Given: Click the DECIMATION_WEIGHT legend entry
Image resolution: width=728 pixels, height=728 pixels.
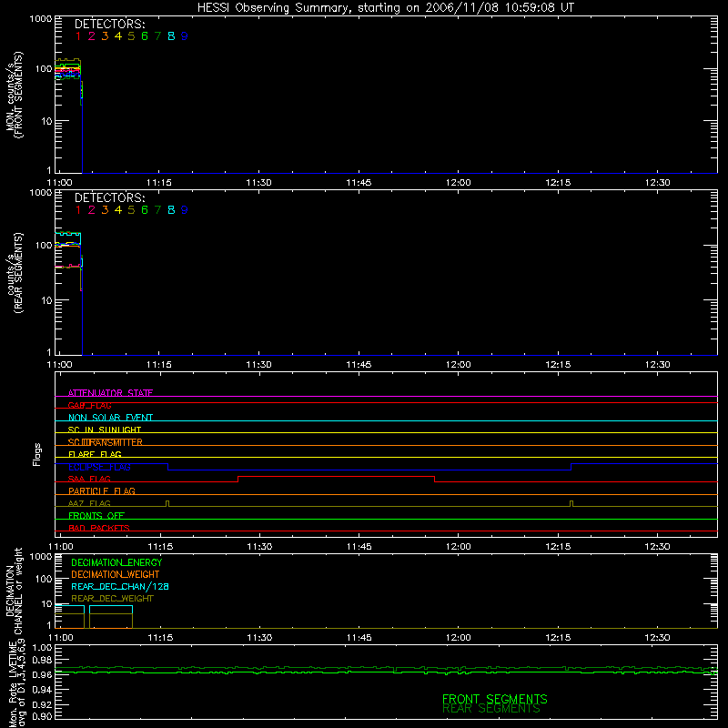Looking at the screenshot, I should pyautogui.click(x=116, y=574).
